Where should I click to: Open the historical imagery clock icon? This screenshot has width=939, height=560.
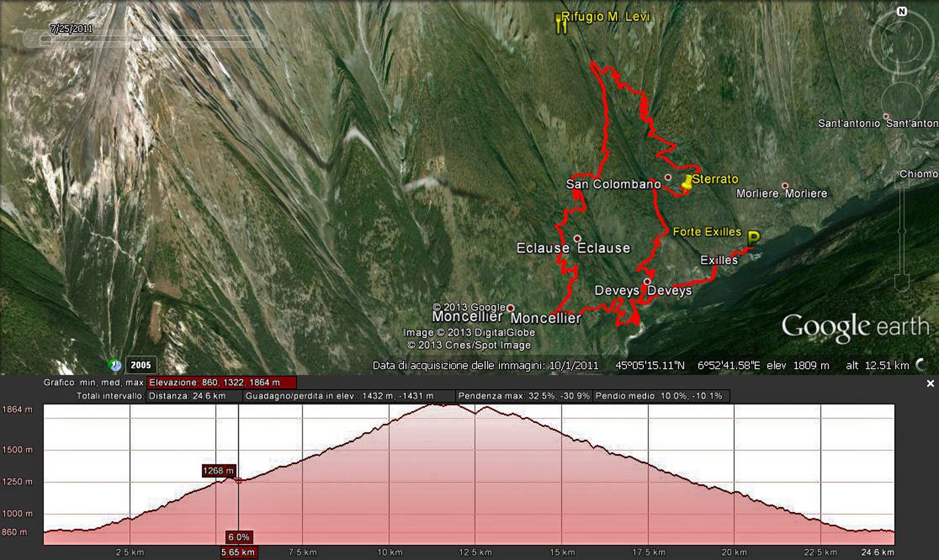115,365
